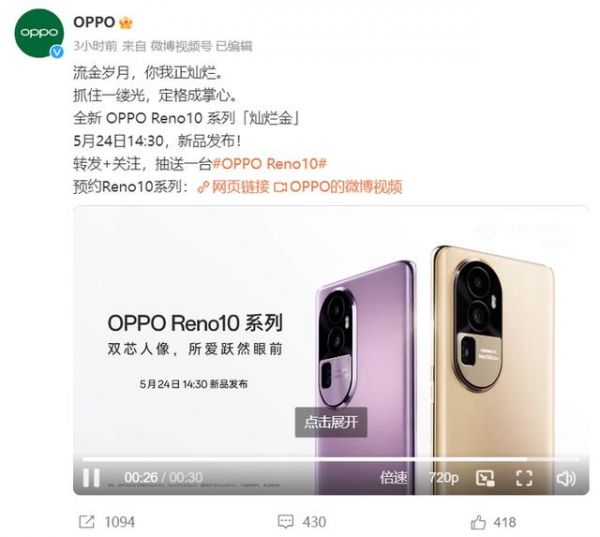Click the 微博视频号 source label
Screen dimensions: 600x537
tap(181, 46)
